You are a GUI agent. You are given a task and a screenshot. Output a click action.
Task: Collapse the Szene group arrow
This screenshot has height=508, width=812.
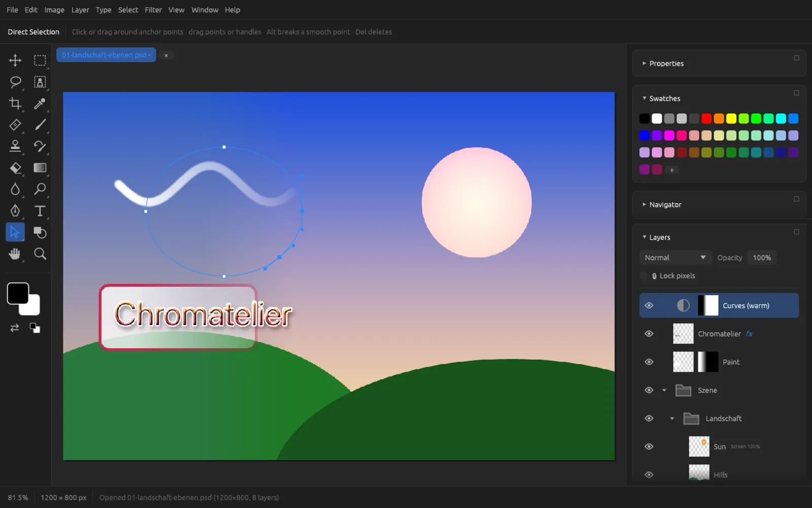point(664,390)
